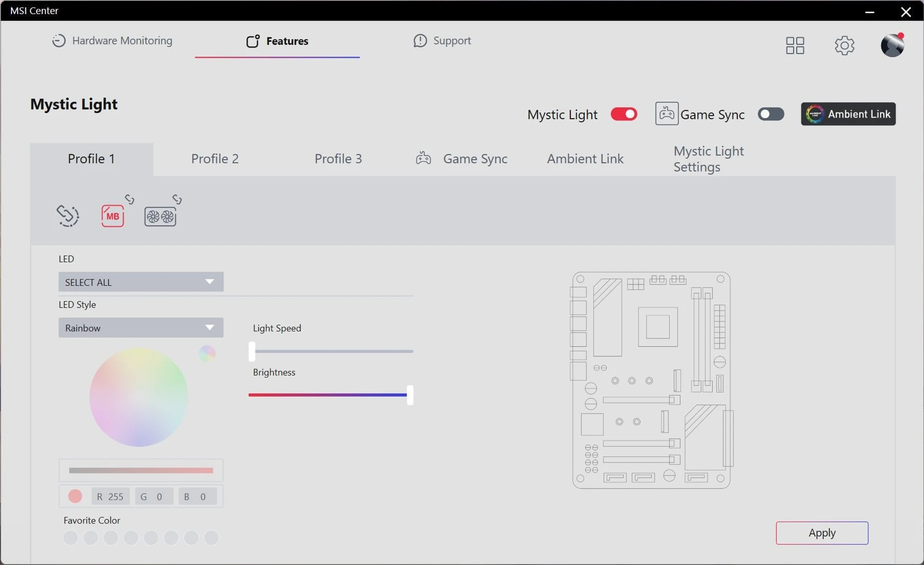Open the LED Style Rainbow dropdown

141,328
